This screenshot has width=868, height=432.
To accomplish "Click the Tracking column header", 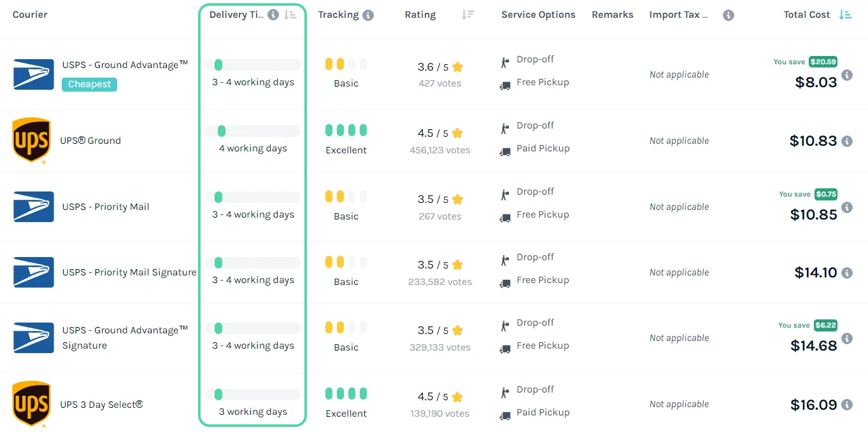I will click(338, 15).
